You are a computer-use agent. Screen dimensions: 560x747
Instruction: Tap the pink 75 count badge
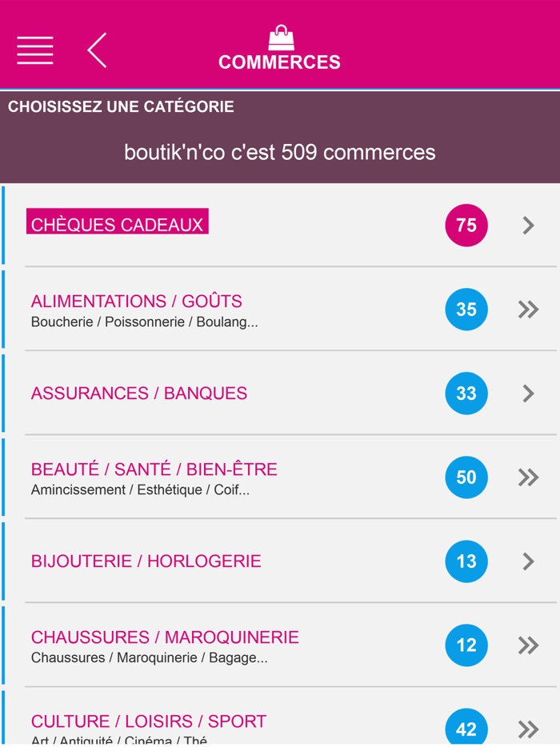coord(466,226)
